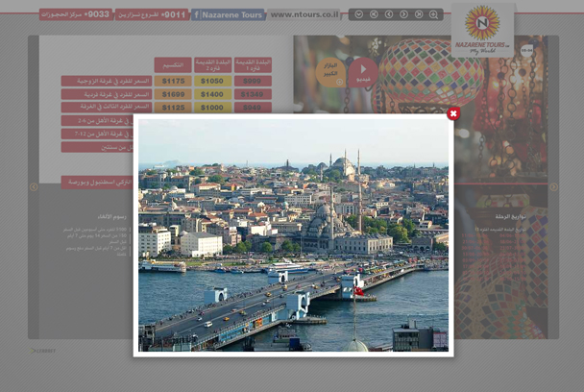Play the video button
Image resolution: width=584 pixels, height=392 pixels.
pos(363,72)
